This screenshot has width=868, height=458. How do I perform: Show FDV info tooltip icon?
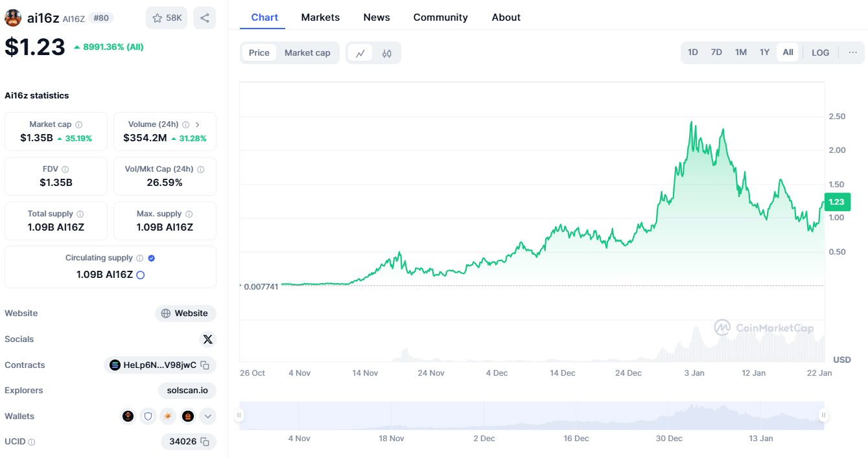65,169
